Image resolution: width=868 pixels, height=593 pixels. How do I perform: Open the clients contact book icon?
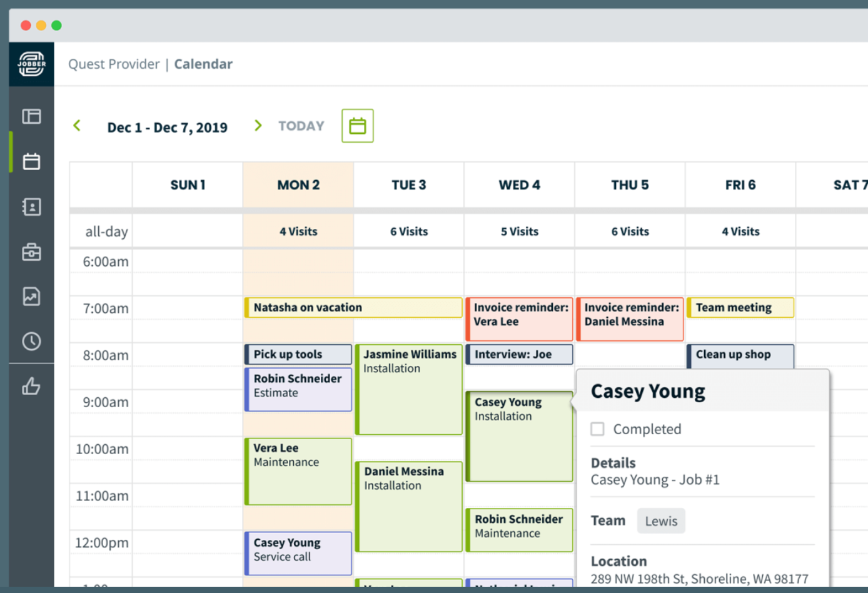pyautogui.click(x=31, y=207)
